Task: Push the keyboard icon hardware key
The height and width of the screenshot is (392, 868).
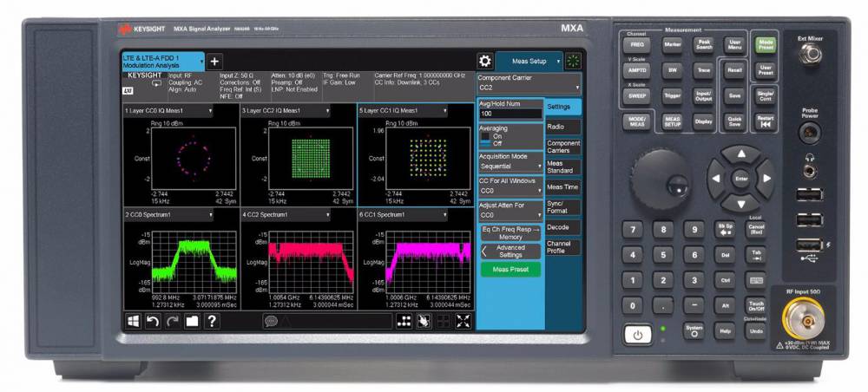Action: 756,280
